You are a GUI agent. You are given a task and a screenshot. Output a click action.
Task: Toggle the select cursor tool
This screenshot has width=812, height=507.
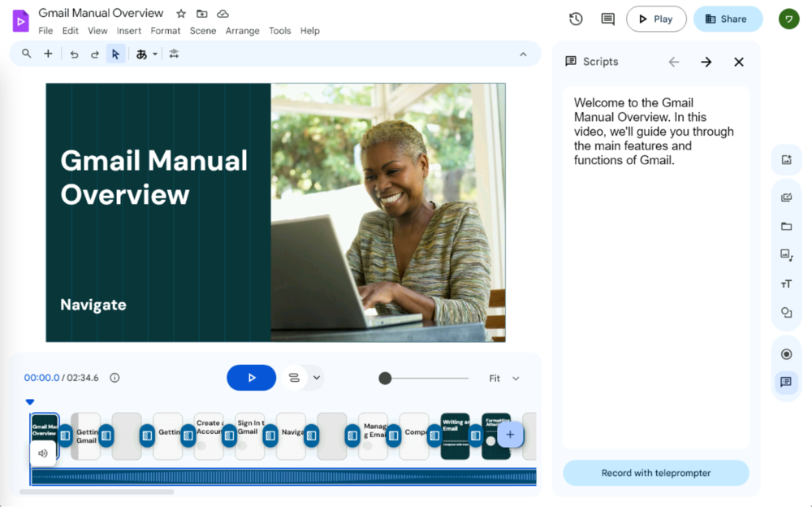115,54
